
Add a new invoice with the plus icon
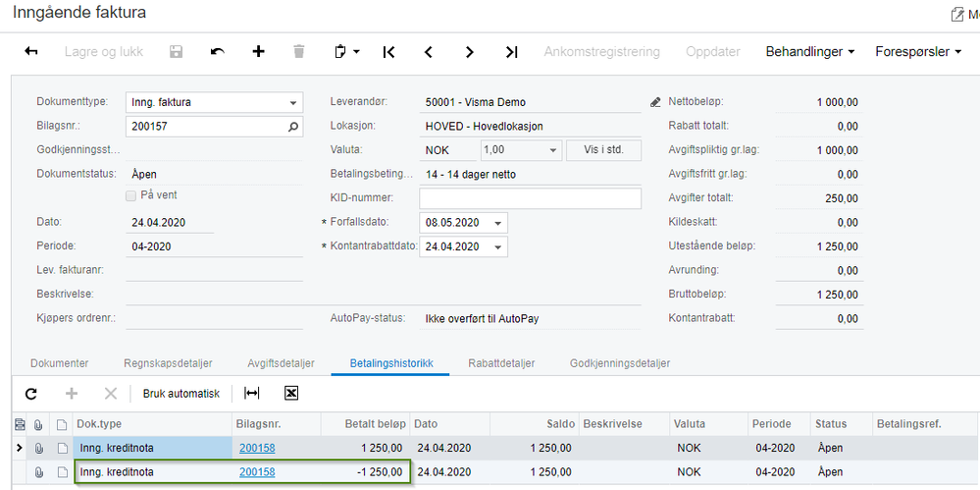click(258, 51)
